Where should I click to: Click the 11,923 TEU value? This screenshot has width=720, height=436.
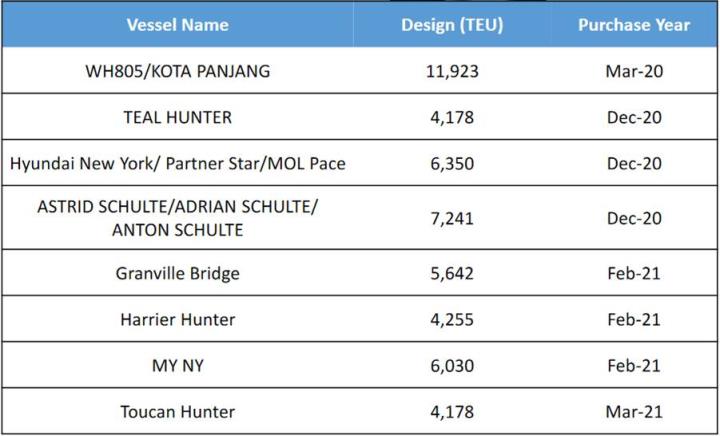coord(452,71)
